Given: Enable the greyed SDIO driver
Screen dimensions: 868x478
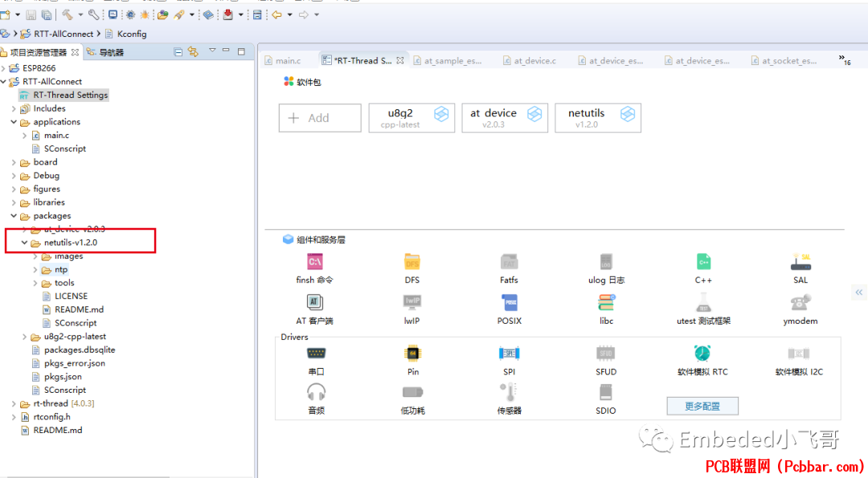Looking at the screenshot, I should pos(606,392).
